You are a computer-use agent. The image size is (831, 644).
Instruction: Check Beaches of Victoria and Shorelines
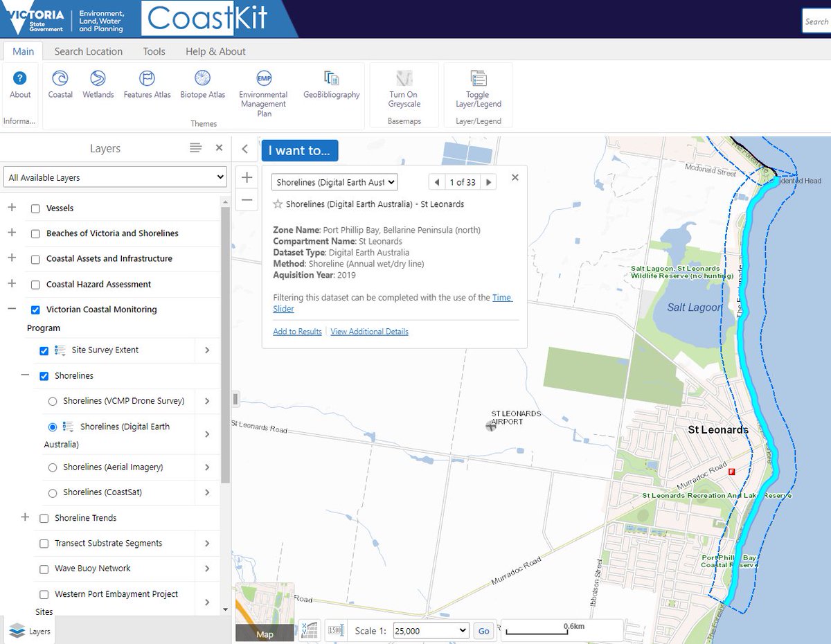(x=35, y=234)
